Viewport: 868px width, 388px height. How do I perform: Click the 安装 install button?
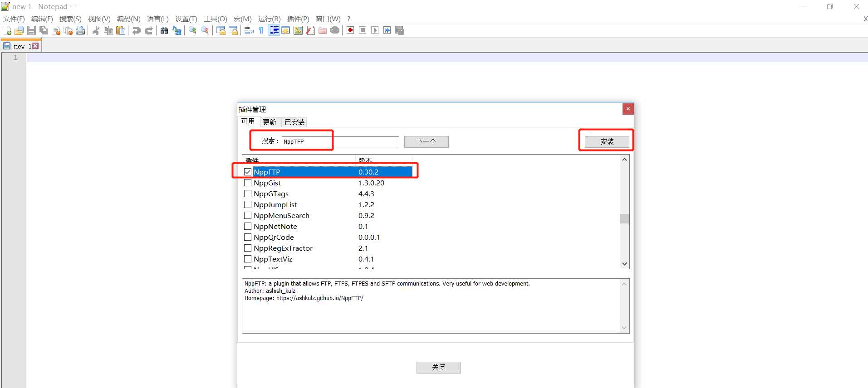tap(607, 141)
